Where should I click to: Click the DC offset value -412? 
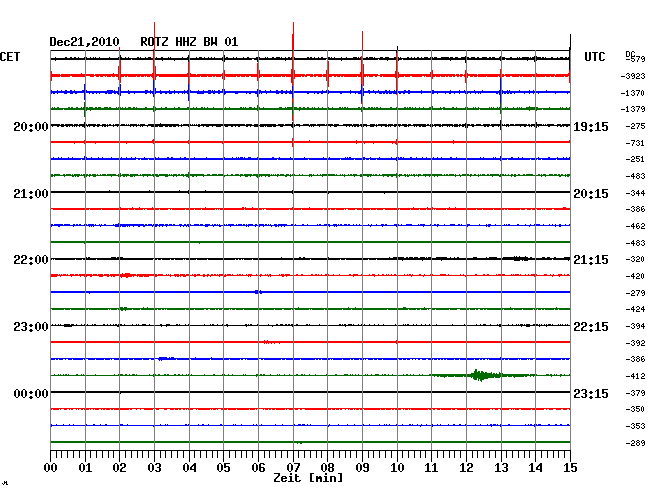(635, 376)
